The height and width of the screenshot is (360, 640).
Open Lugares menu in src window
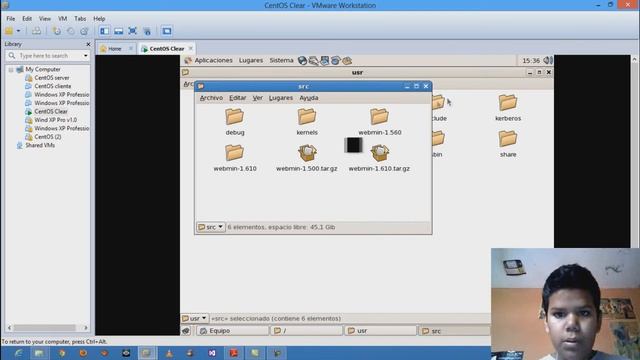(x=280, y=98)
